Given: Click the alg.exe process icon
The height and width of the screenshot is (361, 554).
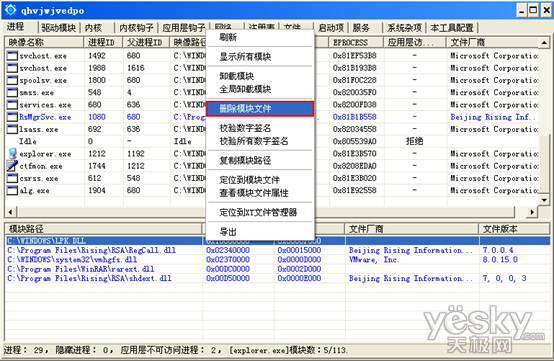Looking at the screenshot, I should click(12, 190).
